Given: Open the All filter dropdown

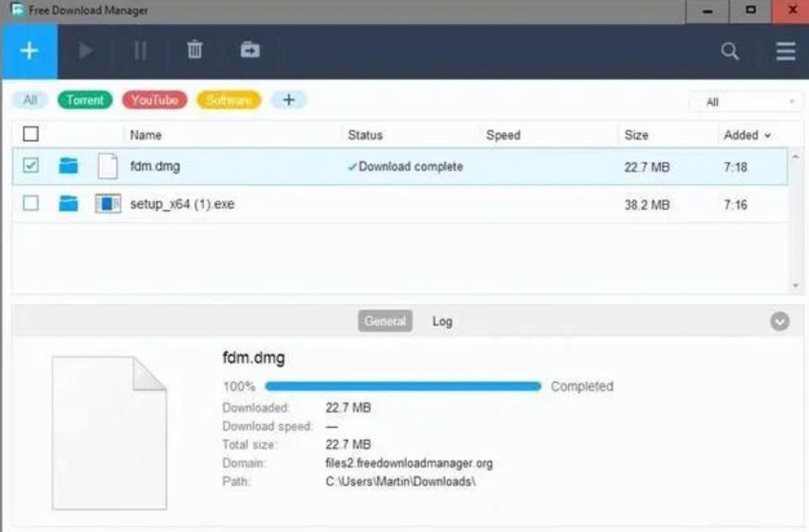Looking at the screenshot, I should tap(746, 102).
